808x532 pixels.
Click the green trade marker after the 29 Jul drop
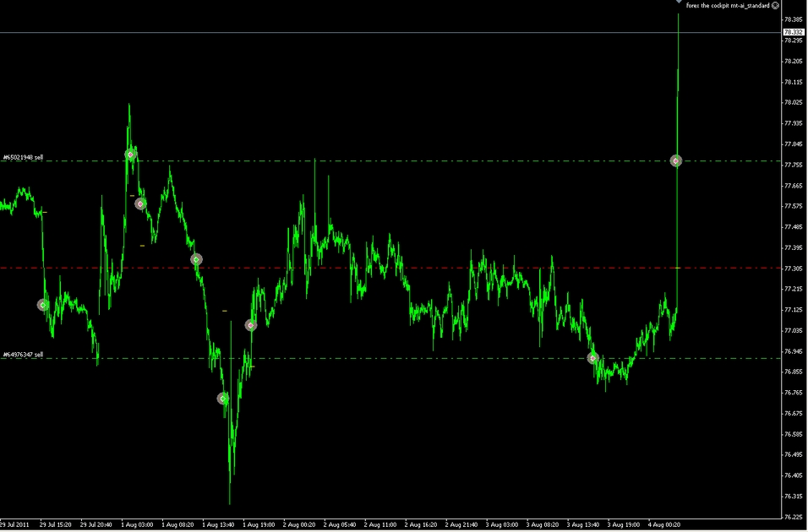point(43,306)
